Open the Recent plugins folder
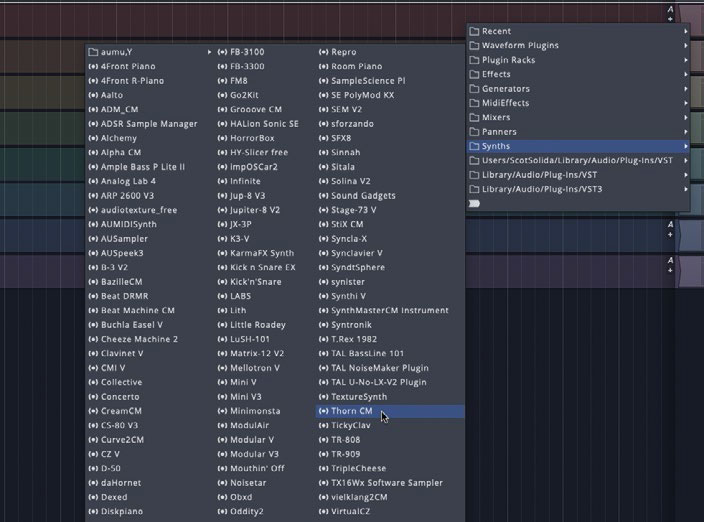The width and height of the screenshot is (704, 522). 578,31
